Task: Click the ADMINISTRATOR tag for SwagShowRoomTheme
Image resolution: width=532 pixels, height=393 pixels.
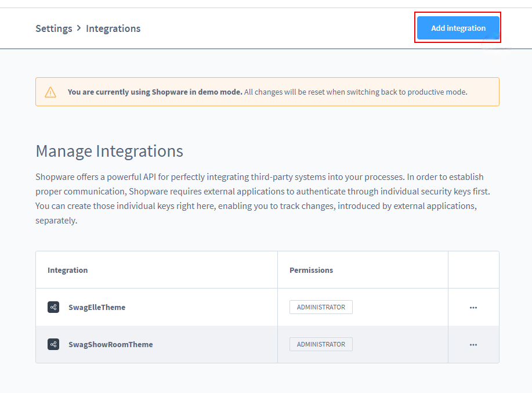Action: [x=321, y=344]
